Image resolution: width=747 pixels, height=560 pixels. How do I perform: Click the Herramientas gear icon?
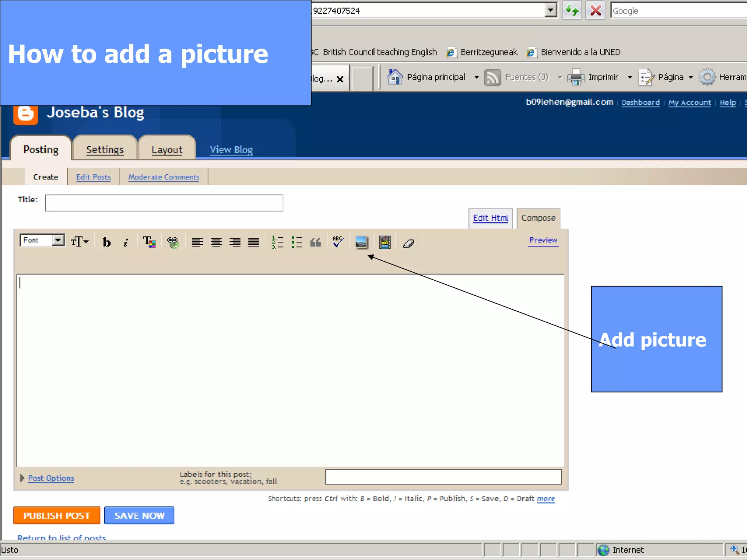[x=707, y=77]
